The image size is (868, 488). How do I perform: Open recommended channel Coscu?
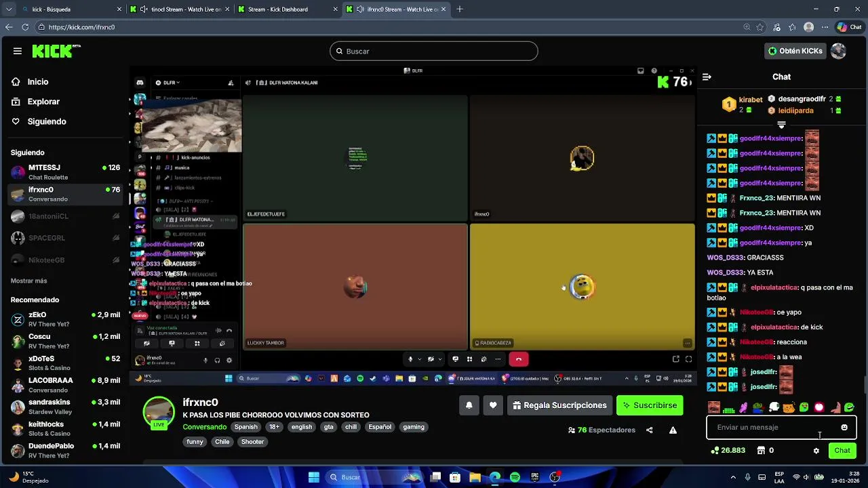[66, 341]
